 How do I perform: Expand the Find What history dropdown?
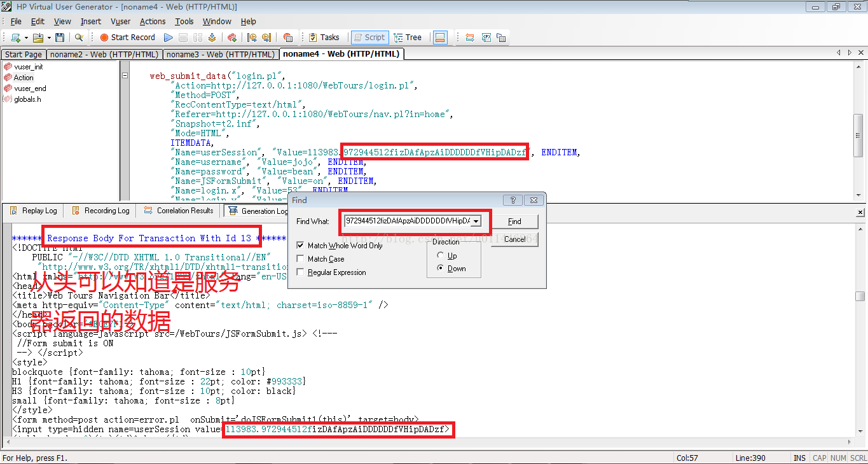476,221
